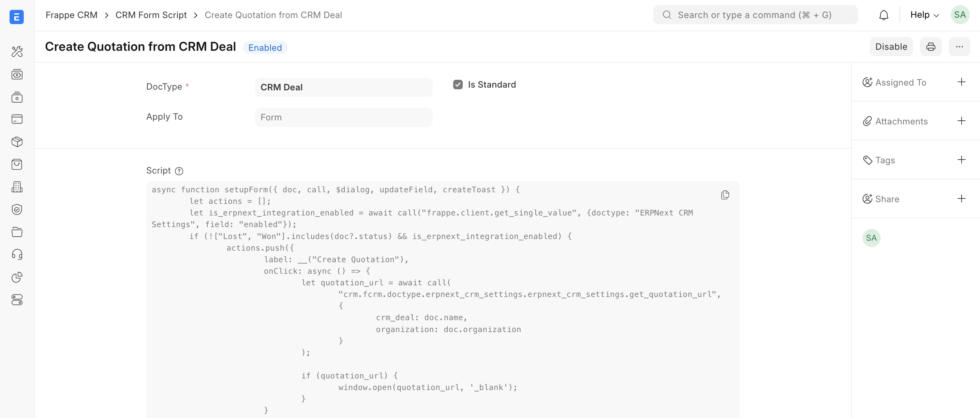Click the code line "if (quotation_url) {"

point(350,376)
